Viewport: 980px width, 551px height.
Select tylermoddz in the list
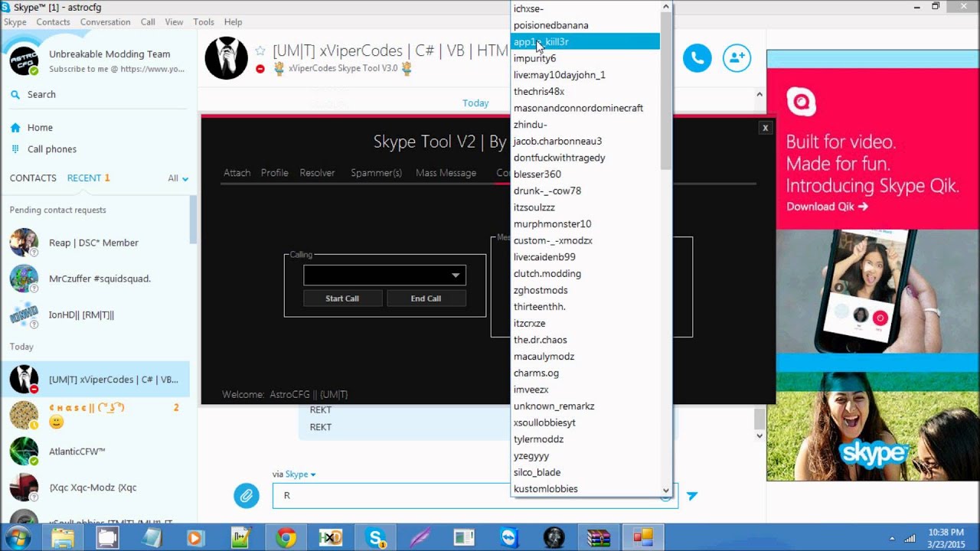tap(586, 439)
